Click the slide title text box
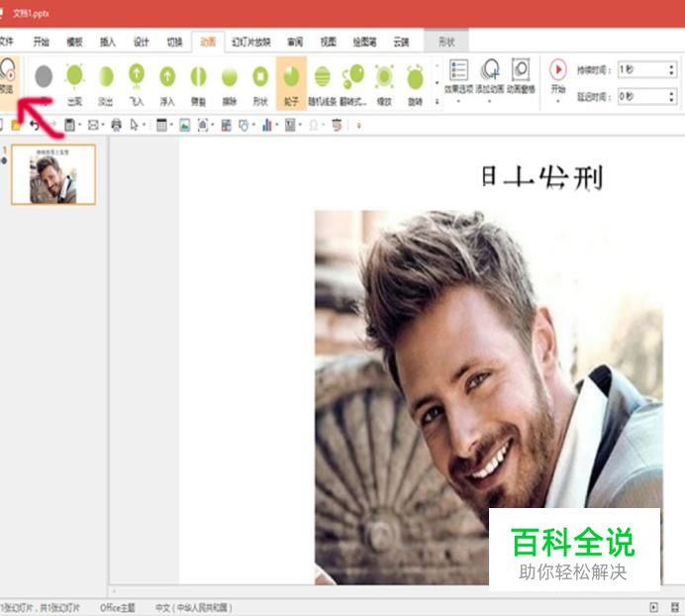Screen dimensions: 685x616 click(x=542, y=177)
